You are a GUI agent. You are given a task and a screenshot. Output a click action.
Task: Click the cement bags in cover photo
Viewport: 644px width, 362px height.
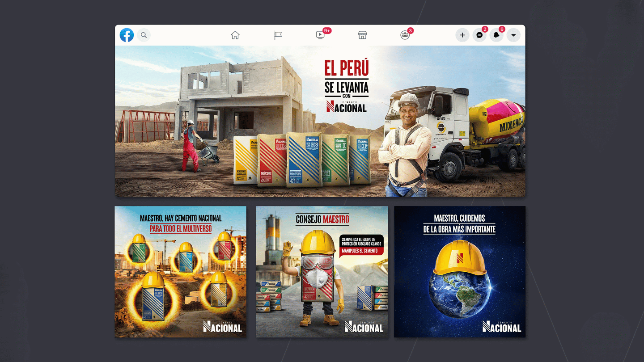click(302, 160)
